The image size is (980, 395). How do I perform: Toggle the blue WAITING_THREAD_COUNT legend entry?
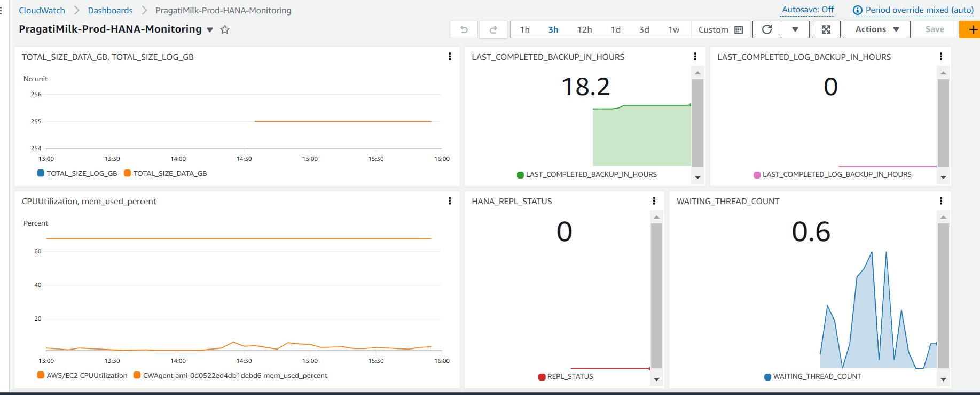[813, 376]
